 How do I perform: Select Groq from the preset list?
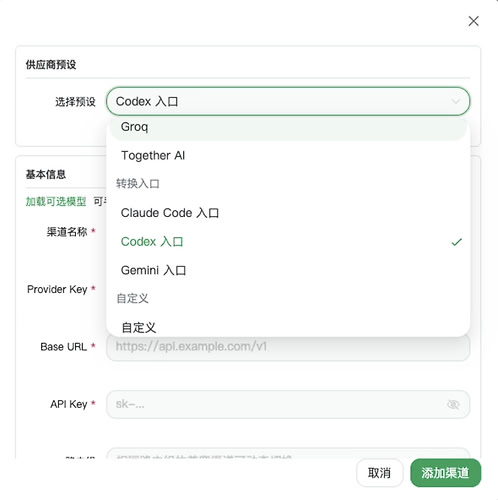coord(288,127)
